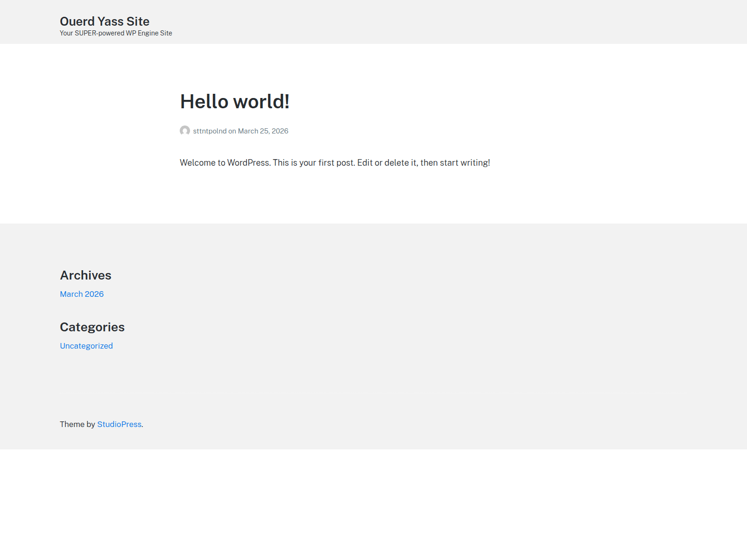Open the March 2026 archive link

82,294
